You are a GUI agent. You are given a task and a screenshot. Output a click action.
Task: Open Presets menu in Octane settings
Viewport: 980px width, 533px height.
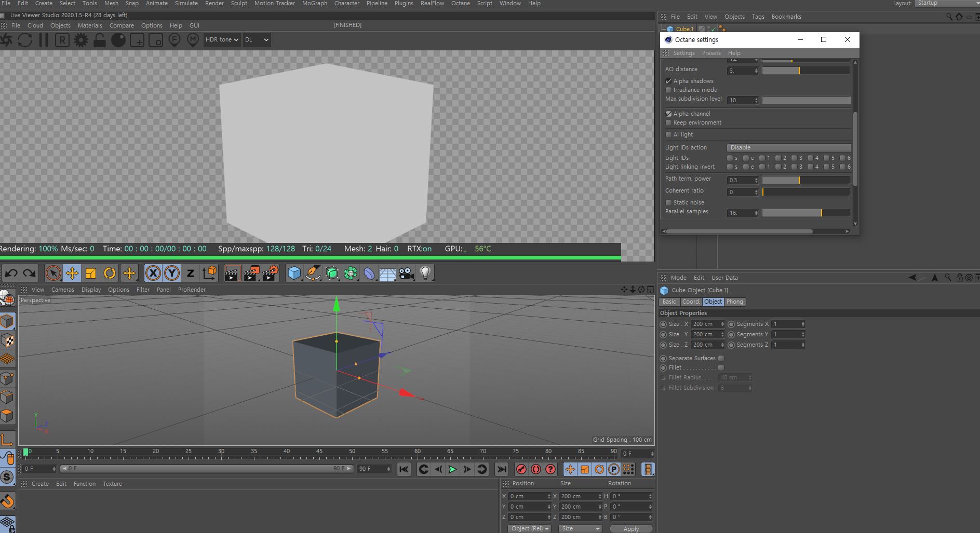[711, 53]
